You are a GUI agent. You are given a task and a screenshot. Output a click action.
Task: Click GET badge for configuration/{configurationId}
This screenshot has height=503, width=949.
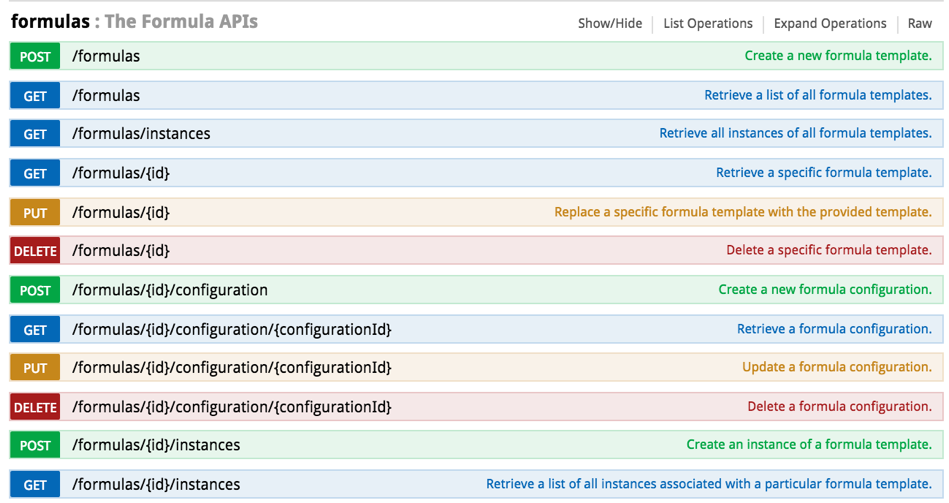pyautogui.click(x=35, y=329)
